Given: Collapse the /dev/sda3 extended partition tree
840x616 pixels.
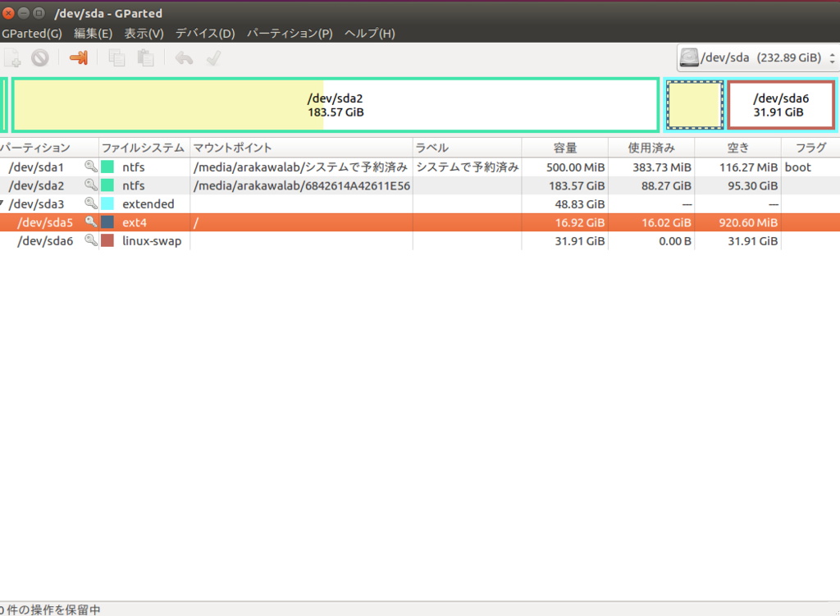Looking at the screenshot, I should (2, 203).
